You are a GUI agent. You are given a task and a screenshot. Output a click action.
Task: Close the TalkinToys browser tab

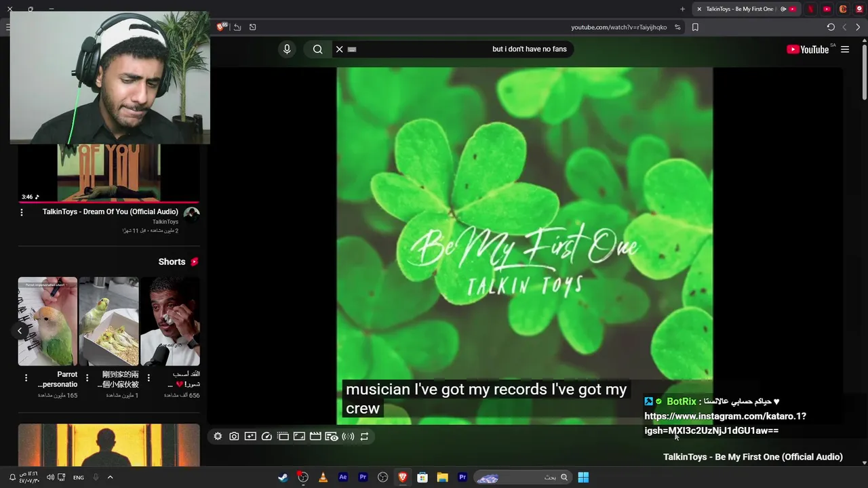coord(699,9)
